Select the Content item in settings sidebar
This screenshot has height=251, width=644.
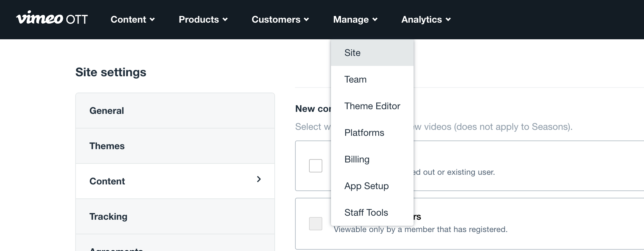pos(107,181)
